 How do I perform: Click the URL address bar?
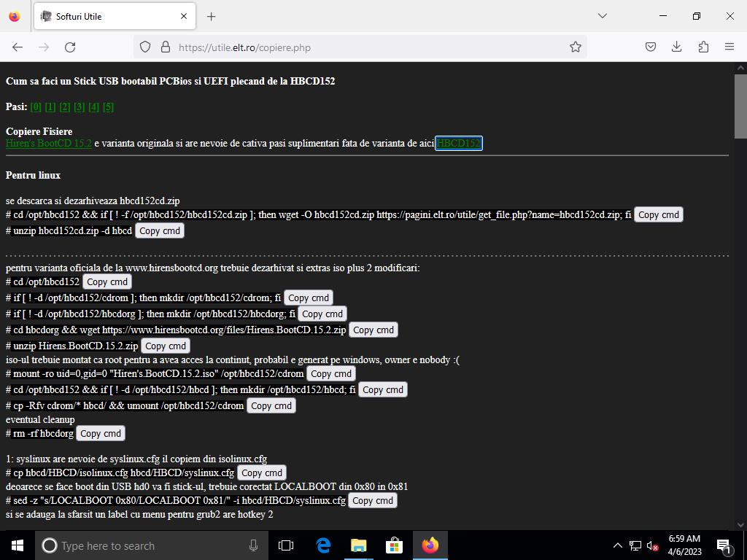coord(365,47)
